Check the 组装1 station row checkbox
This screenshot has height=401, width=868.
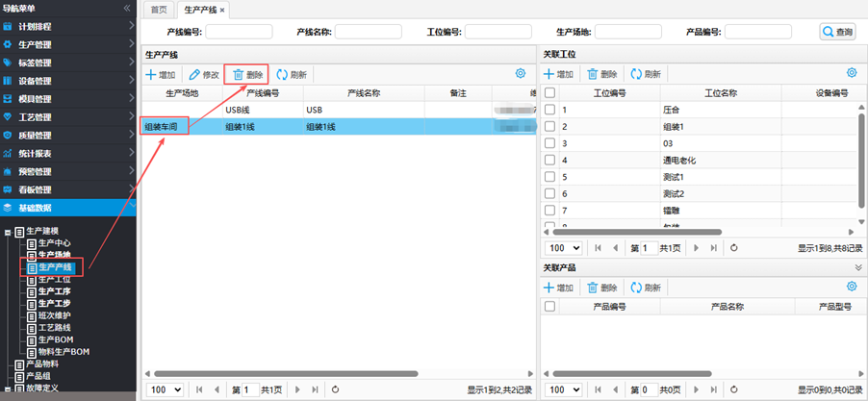[x=549, y=127]
